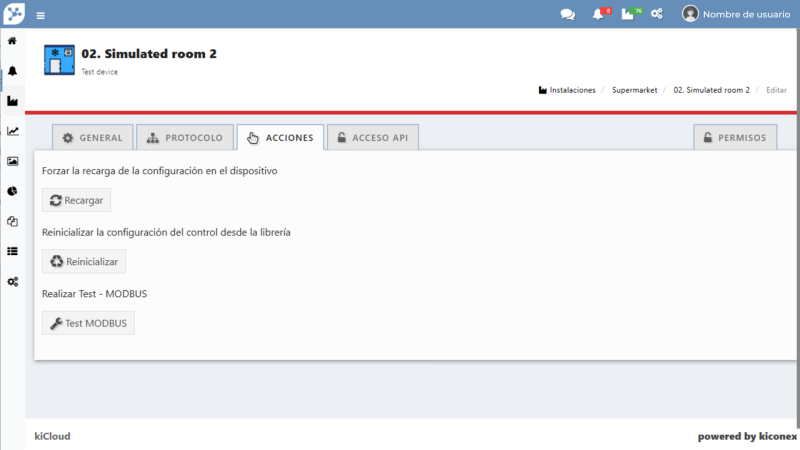Toggle the hamburger menu in header
Image resolution: width=800 pixels, height=450 pixels.
(40, 15)
